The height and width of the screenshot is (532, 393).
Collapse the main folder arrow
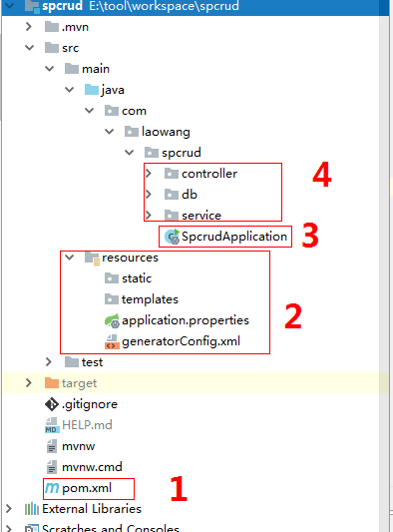click(50, 69)
